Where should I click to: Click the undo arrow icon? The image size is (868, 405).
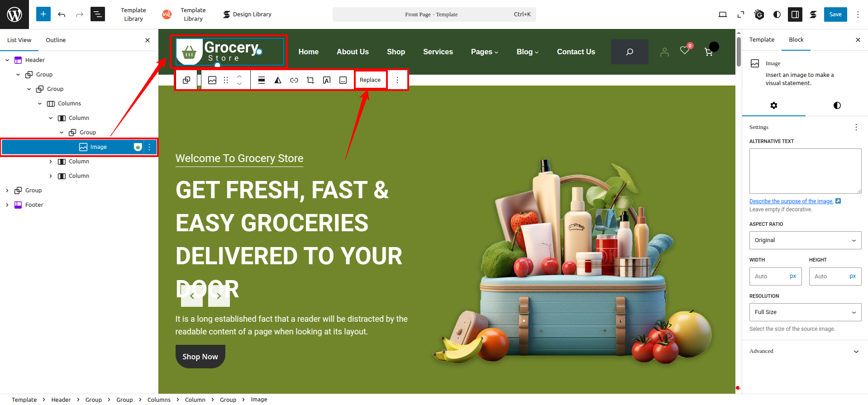click(62, 14)
